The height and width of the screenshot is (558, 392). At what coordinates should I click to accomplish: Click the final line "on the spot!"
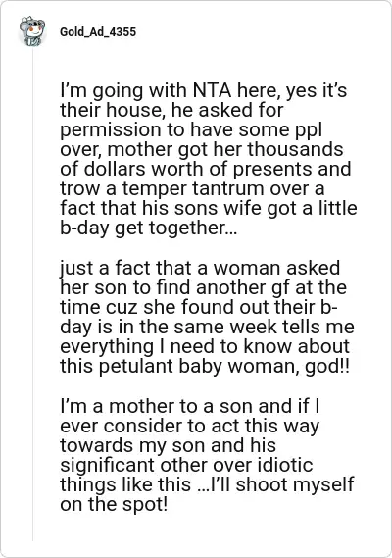[x=114, y=504]
